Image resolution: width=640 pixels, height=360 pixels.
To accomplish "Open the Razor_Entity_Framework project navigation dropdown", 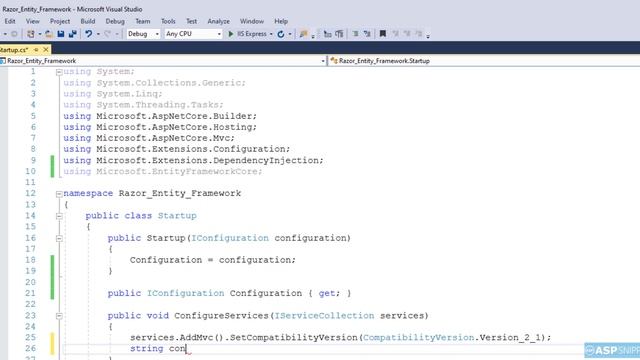I will pyautogui.click(x=163, y=61).
